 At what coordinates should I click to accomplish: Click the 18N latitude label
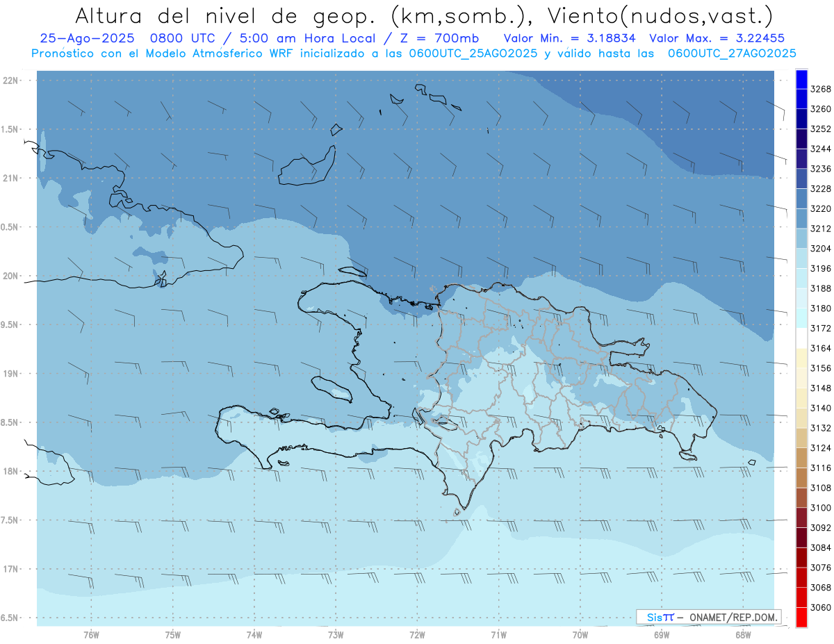pyautogui.click(x=11, y=472)
